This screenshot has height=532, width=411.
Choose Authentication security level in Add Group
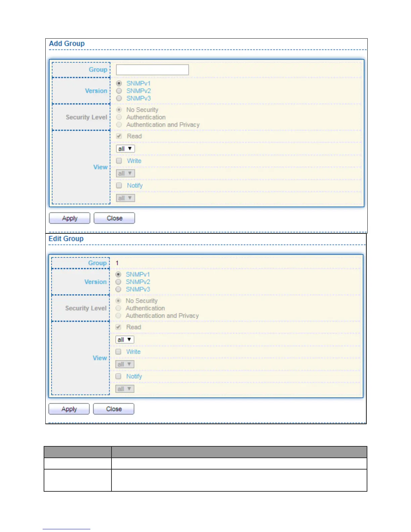[119, 117]
